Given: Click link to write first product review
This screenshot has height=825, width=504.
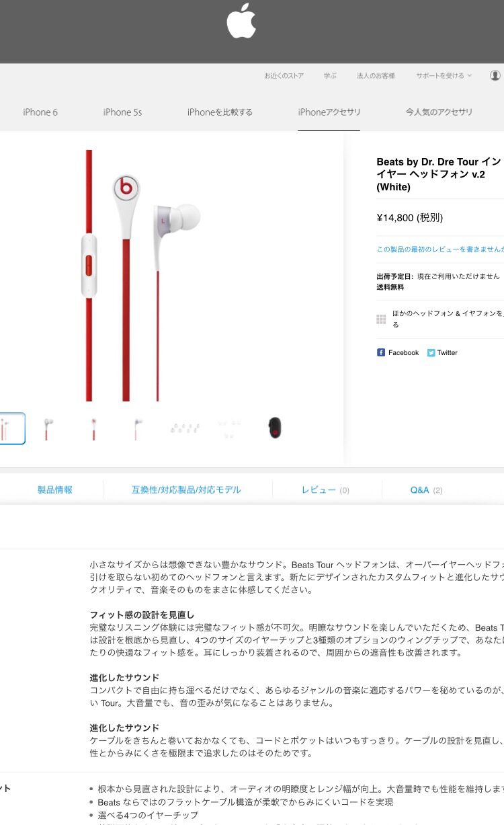Looking at the screenshot, I should pos(440,249).
